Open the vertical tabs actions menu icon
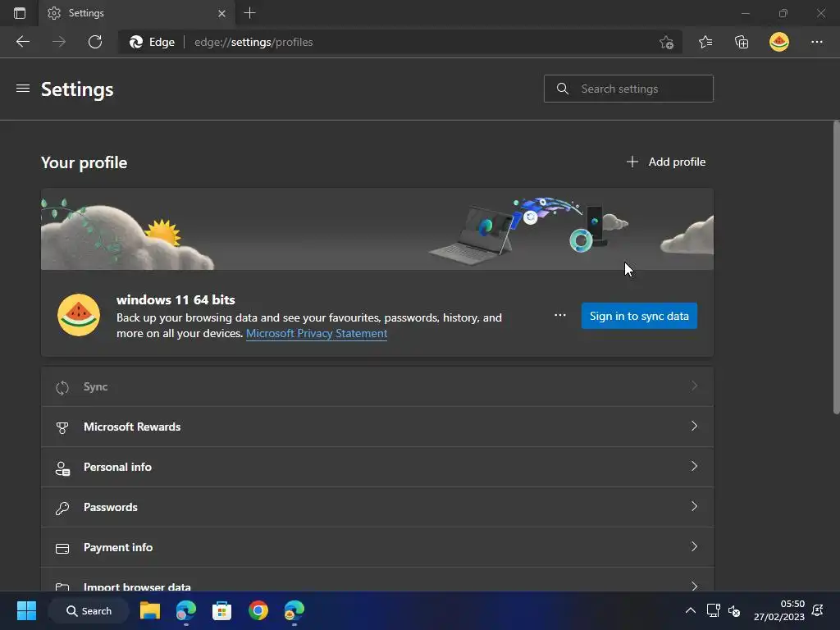The image size is (840, 630). point(20,13)
